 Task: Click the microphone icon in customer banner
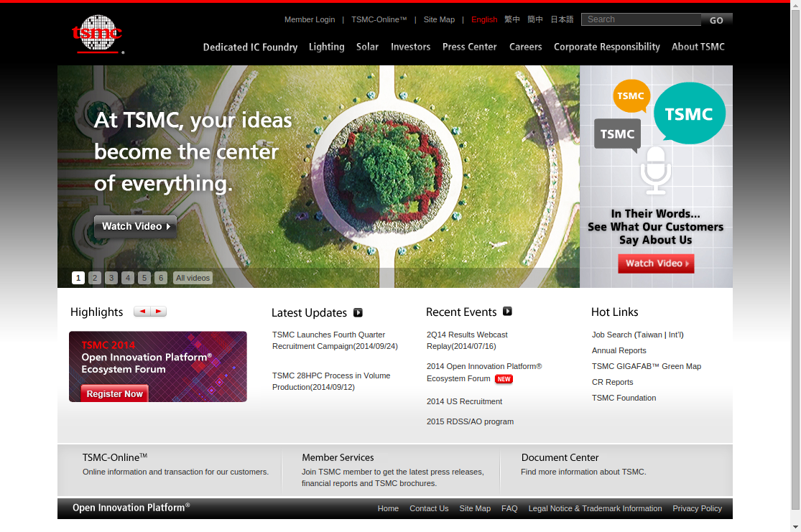coord(655,170)
